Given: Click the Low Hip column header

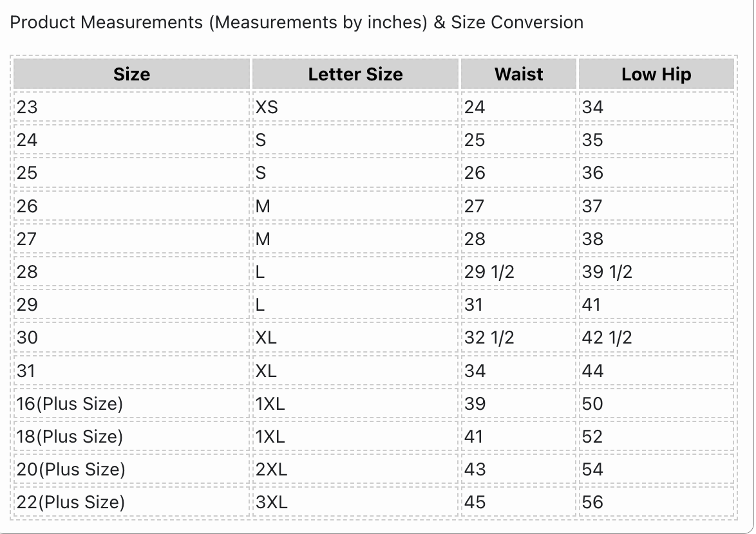Looking at the screenshot, I should pyautogui.click(x=656, y=74).
